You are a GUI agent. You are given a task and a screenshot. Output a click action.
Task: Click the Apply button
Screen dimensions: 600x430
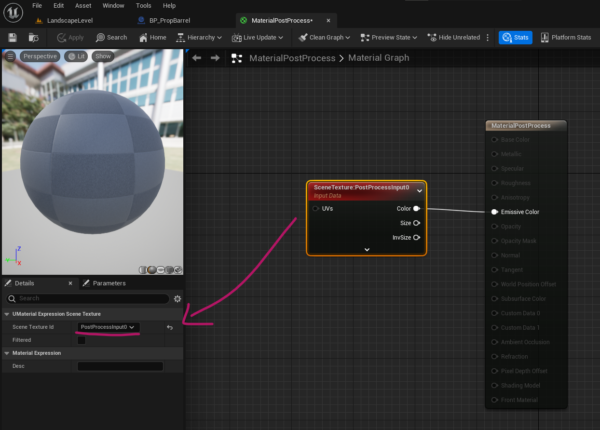tap(70, 37)
